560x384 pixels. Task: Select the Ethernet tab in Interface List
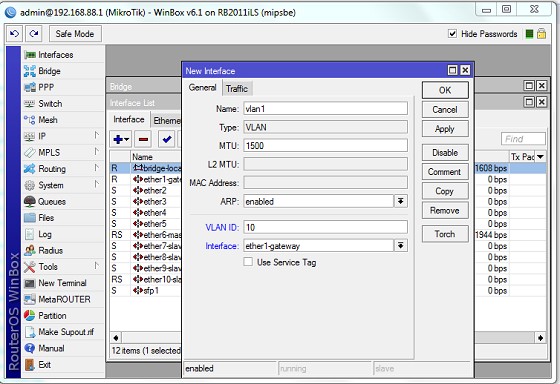coord(167,121)
